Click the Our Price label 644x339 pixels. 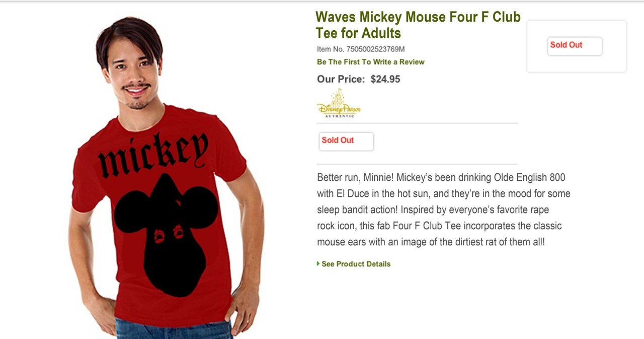341,79
